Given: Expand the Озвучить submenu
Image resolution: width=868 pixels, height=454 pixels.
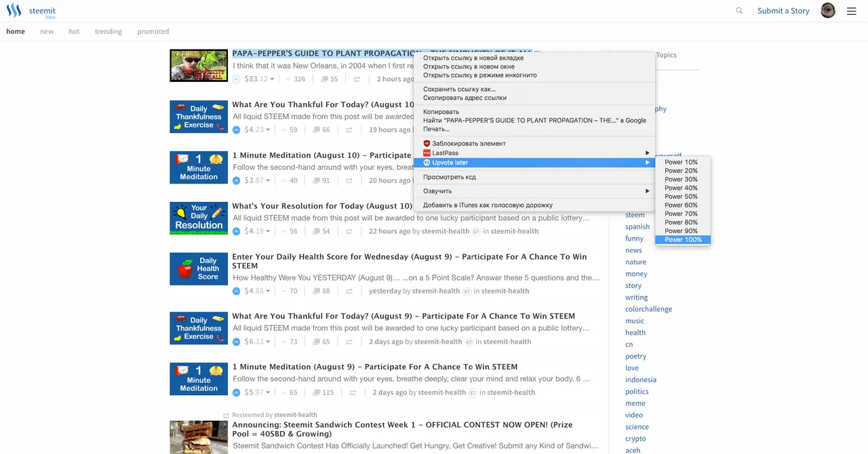Looking at the screenshot, I should point(647,191).
